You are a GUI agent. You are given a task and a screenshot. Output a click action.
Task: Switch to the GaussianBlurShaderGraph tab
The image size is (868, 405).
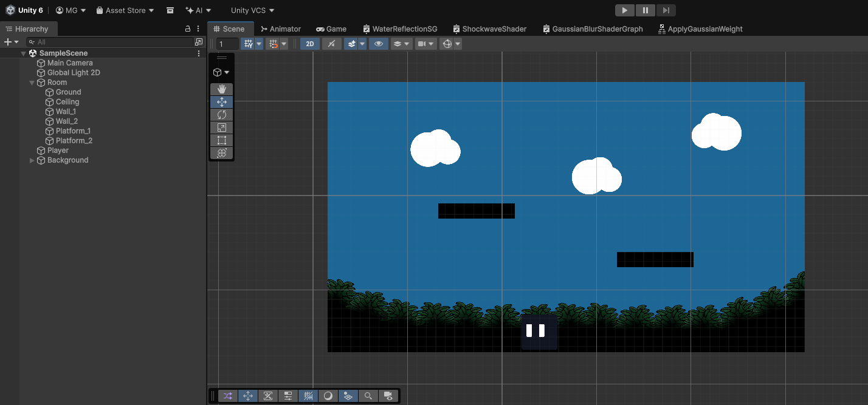tap(593, 29)
